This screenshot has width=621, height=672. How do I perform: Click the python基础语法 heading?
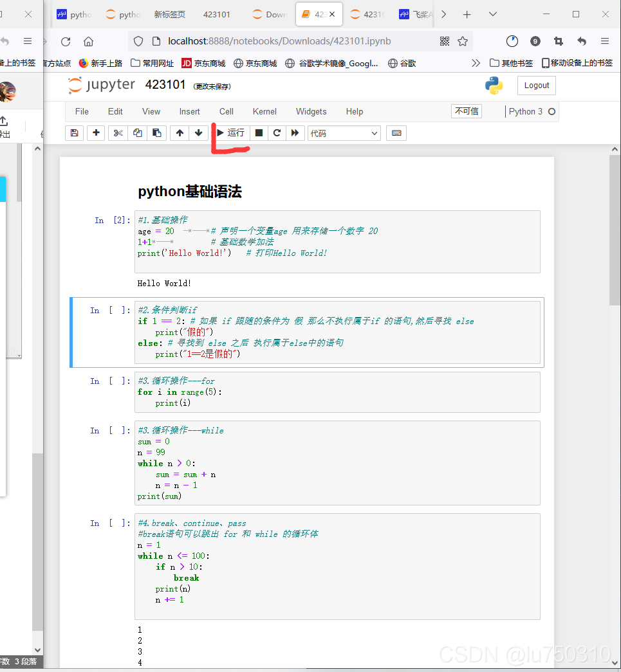(190, 192)
